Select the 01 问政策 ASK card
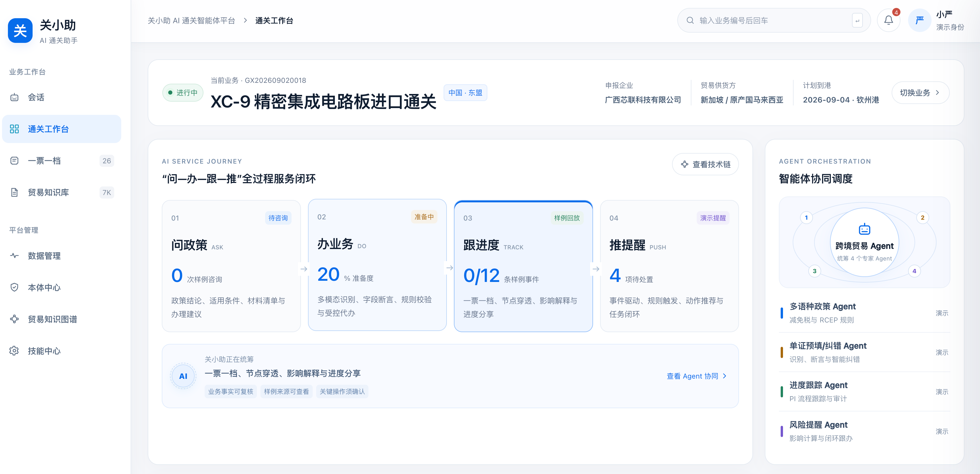 click(231, 266)
